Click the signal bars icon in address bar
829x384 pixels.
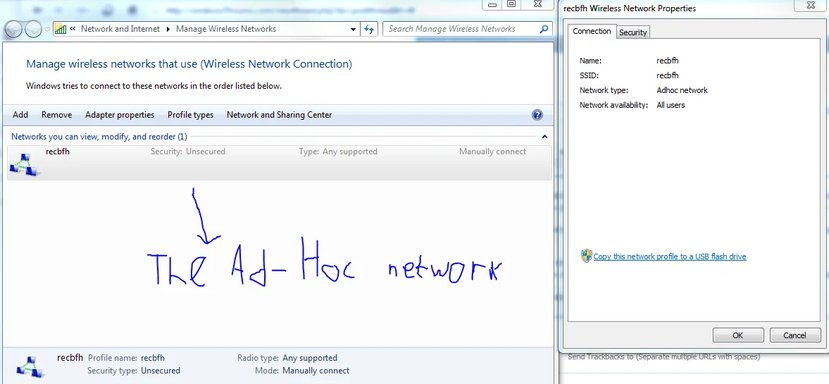pos(61,29)
